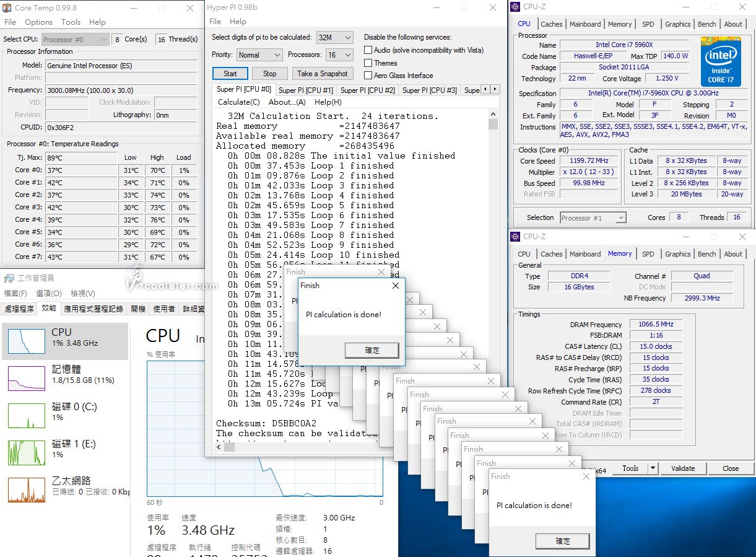
Task: Click the left tab-scroll arrow in Hyper PI
Action: [485, 89]
